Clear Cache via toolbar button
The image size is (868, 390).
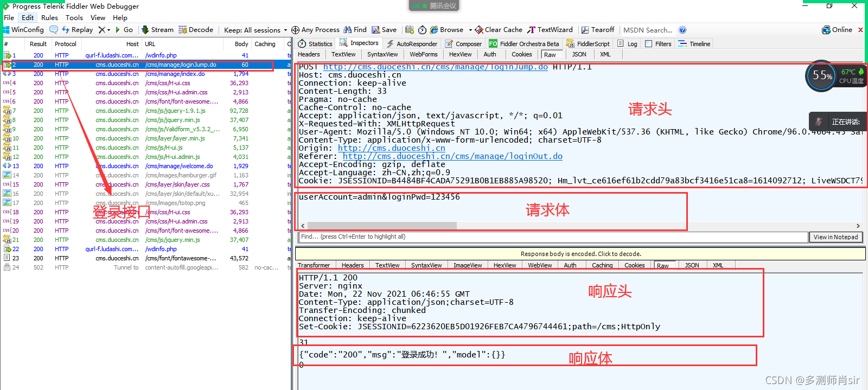pyautogui.click(x=499, y=30)
